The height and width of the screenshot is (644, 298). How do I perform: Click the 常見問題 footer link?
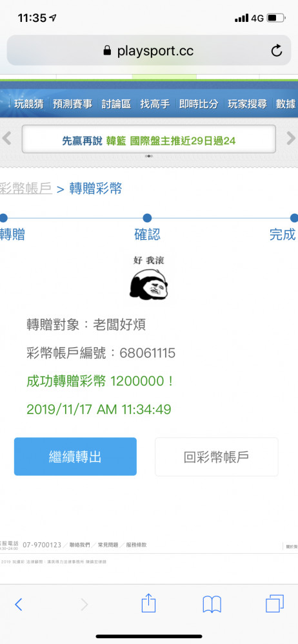(108, 545)
